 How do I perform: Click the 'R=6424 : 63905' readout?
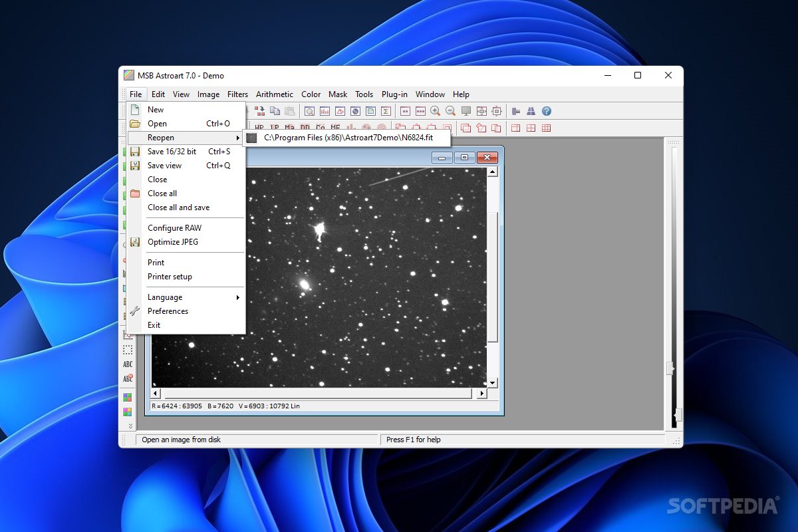pos(176,406)
